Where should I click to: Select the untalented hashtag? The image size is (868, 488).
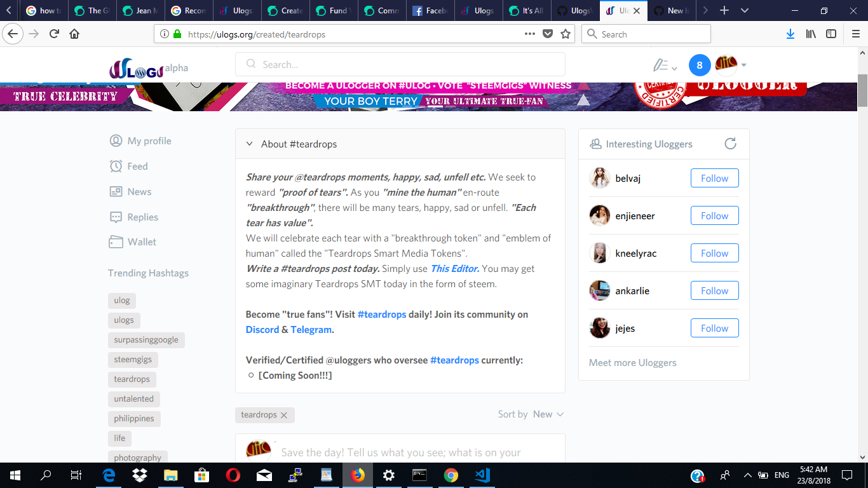[x=134, y=399]
